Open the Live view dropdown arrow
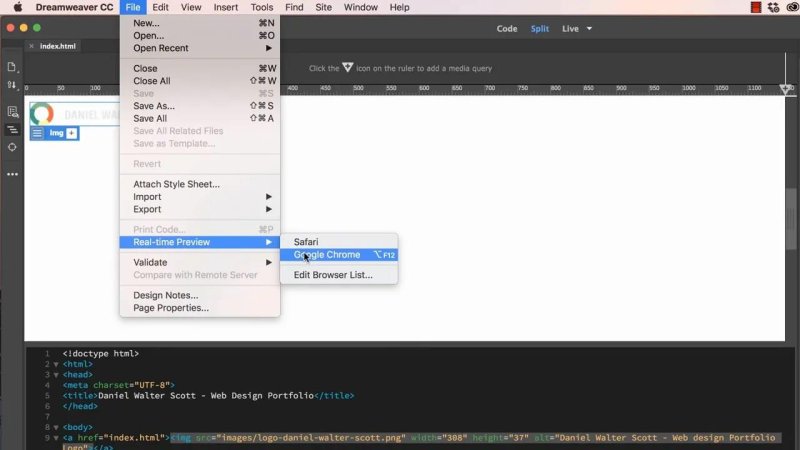The width and height of the screenshot is (800, 450). (589, 29)
